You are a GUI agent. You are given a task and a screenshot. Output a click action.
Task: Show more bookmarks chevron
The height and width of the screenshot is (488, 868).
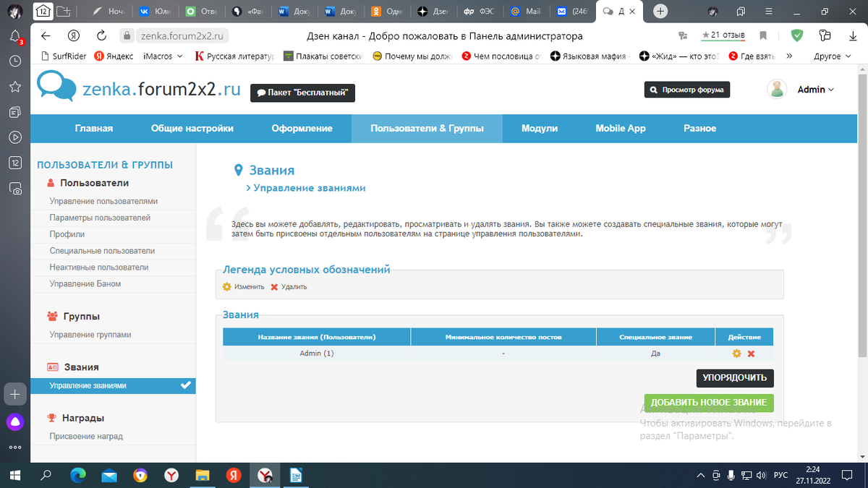coord(789,56)
